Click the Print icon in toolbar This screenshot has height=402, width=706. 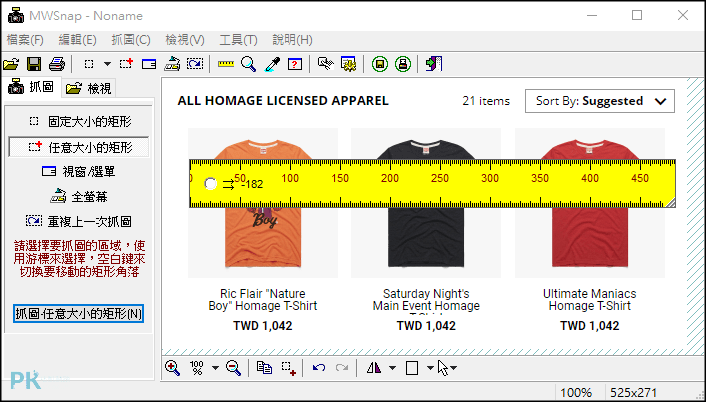point(57,64)
